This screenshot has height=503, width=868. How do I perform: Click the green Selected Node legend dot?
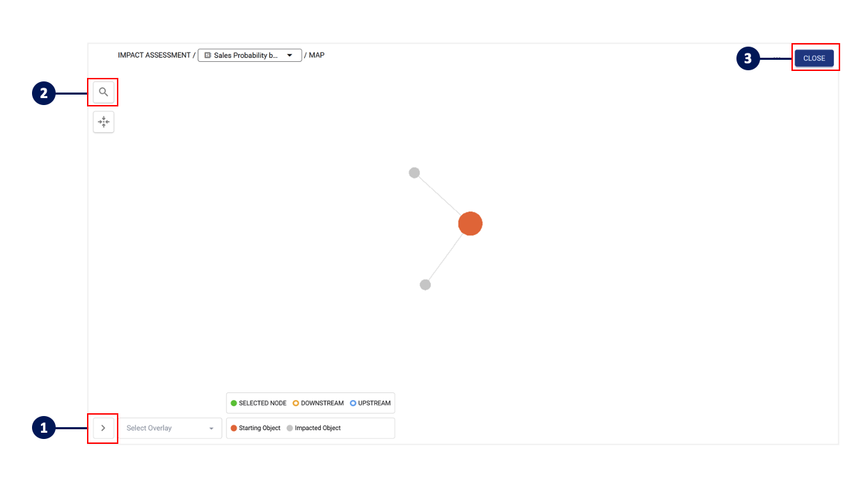(234, 404)
